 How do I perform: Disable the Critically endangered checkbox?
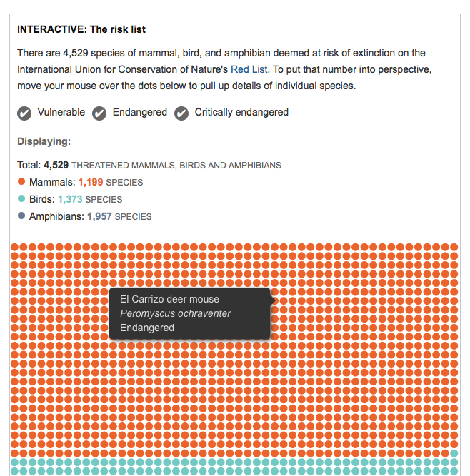pos(181,113)
